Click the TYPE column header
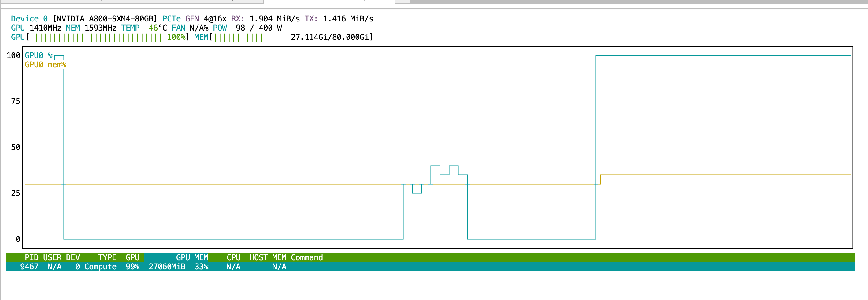Screen dimensions: 868x300 point(107,257)
